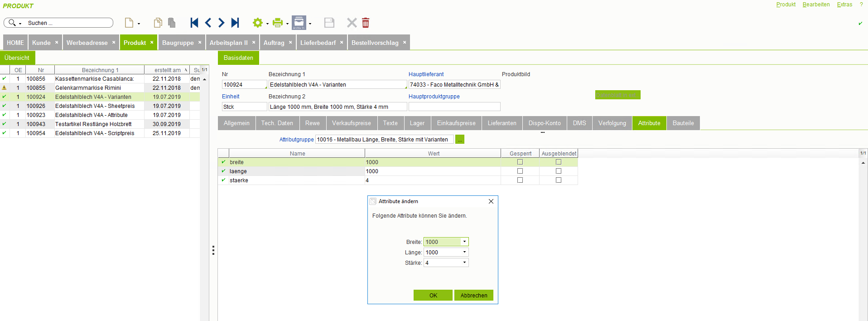Open the Auftrag module tab
The height and width of the screenshot is (321, 868).
coord(274,43)
